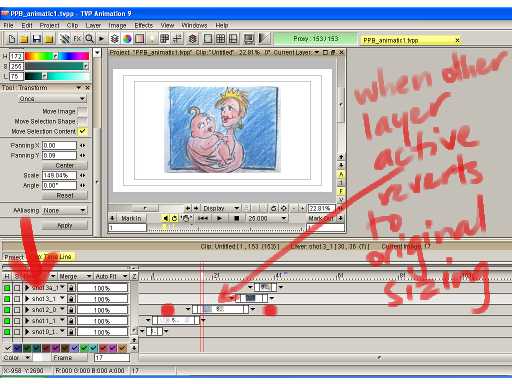Click the Scale value input field
This screenshot has width=512, height=384.
(x=59, y=175)
